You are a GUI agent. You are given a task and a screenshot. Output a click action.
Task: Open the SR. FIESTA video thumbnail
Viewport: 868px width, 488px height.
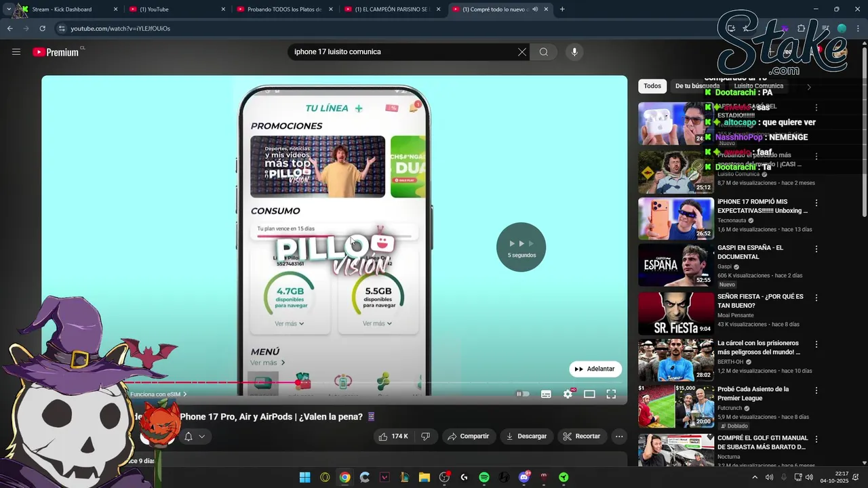pyautogui.click(x=675, y=314)
